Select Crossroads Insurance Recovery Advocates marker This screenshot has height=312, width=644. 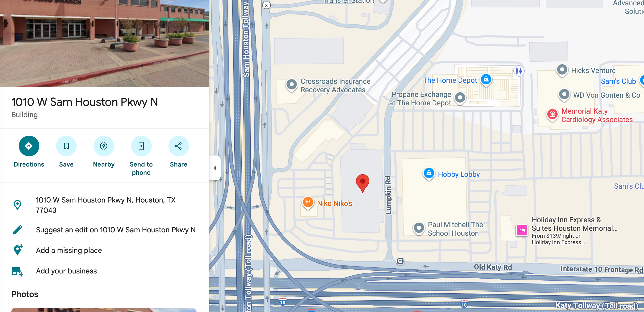pos(292,85)
